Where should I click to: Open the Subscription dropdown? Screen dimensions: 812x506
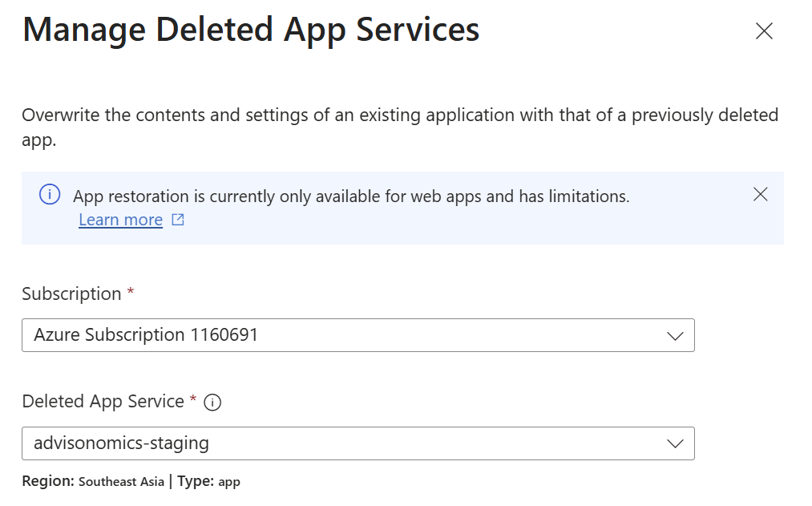(x=358, y=335)
